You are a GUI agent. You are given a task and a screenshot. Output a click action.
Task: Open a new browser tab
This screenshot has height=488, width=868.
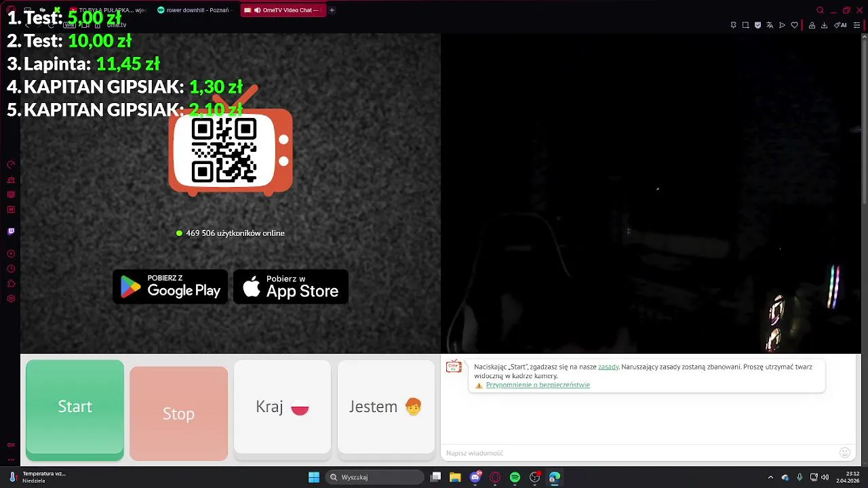pos(332,10)
